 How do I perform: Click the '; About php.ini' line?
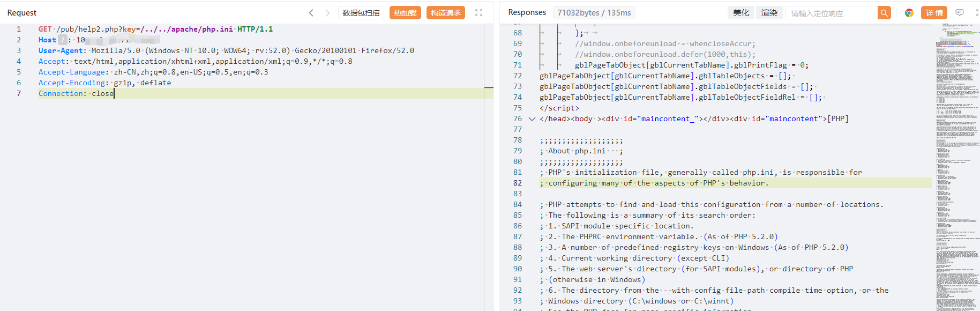(x=581, y=151)
